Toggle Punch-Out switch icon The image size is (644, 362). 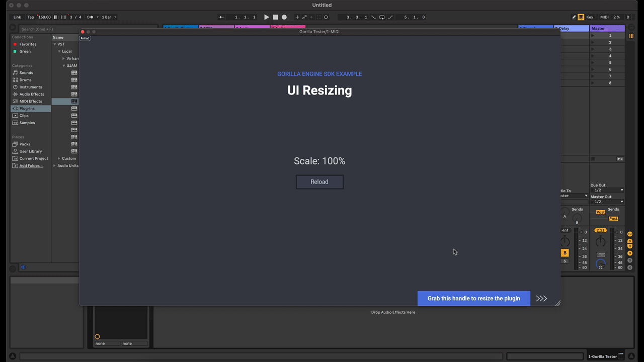[390, 17]
